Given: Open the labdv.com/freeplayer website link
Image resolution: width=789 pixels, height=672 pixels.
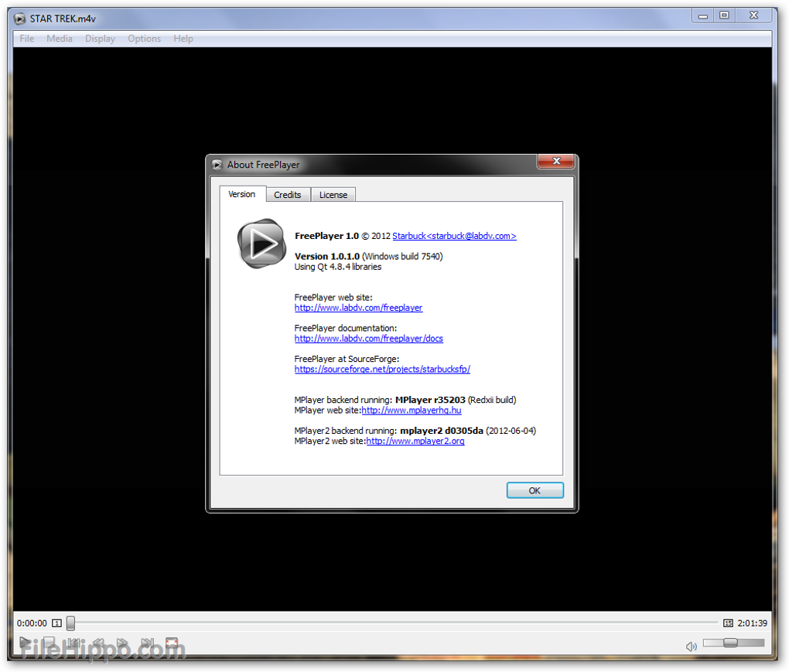Looking at the screenshot, I should point(358,308).
